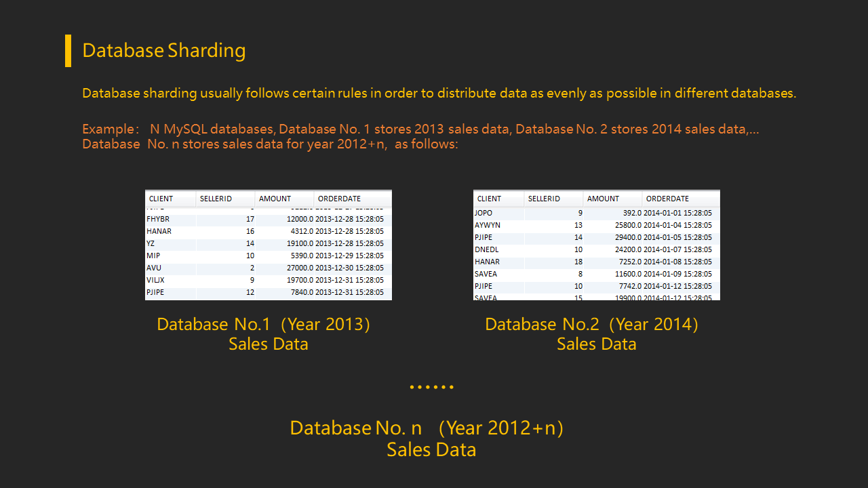Click AMOUNT header in the 2013 table

[x=275, y=199]
